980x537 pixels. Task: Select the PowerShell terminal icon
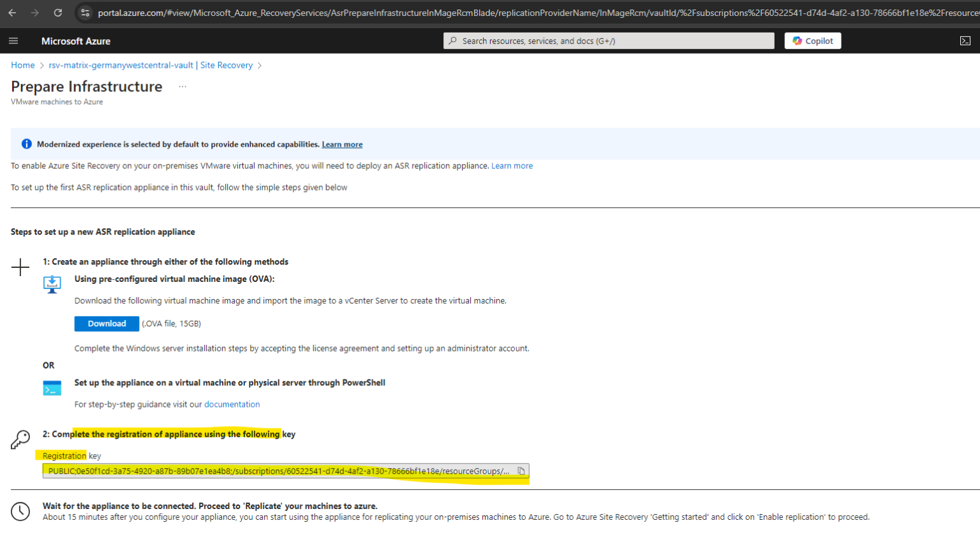[x=52, y=387]
